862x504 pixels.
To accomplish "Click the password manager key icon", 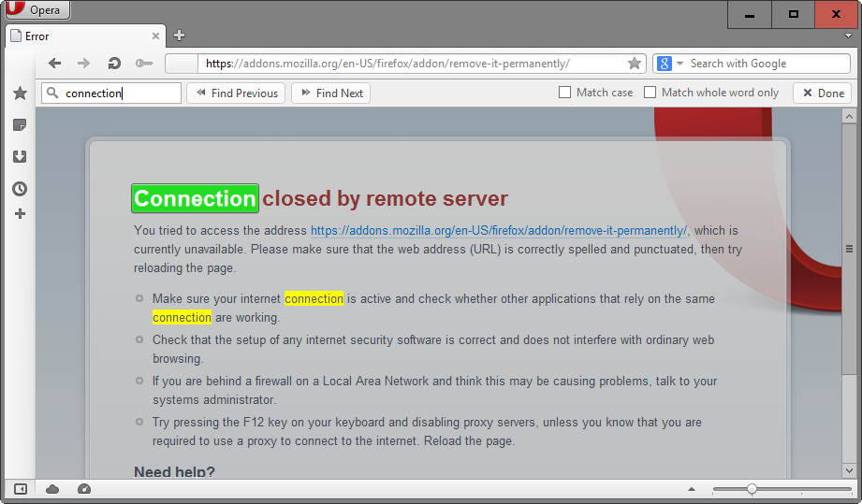I will coord(144,64).
